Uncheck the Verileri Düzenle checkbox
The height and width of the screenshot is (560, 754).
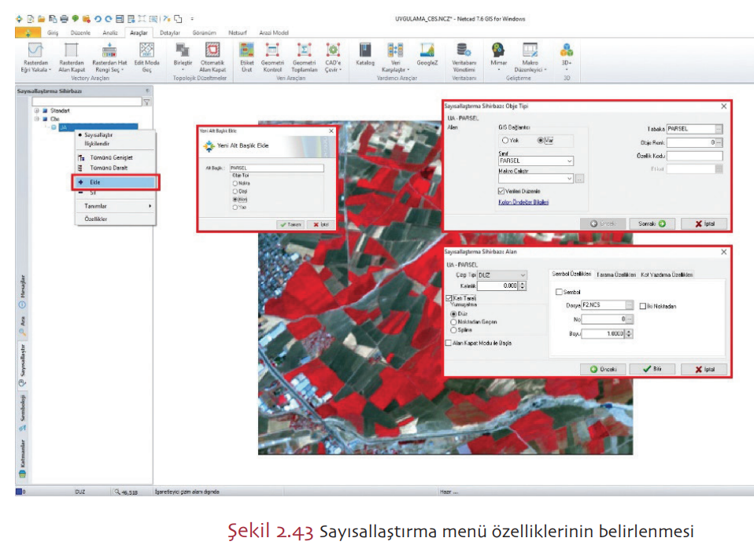coord(501,190)
